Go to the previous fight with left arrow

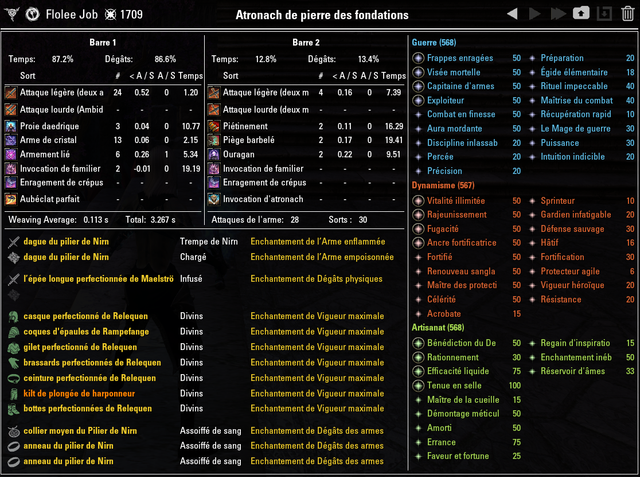(x=513, y=14)
